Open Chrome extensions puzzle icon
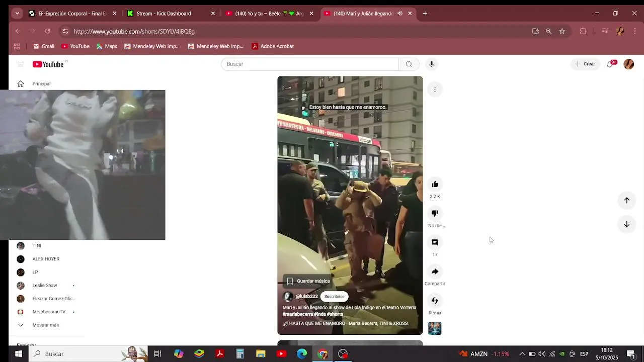Viewport: 644px width, 362px height. 583,31
